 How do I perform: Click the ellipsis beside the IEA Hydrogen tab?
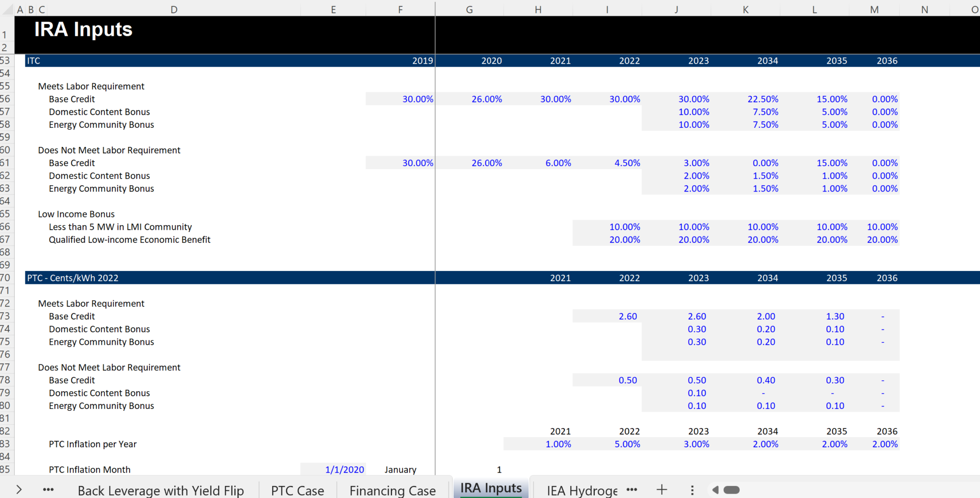coord(632,489)
